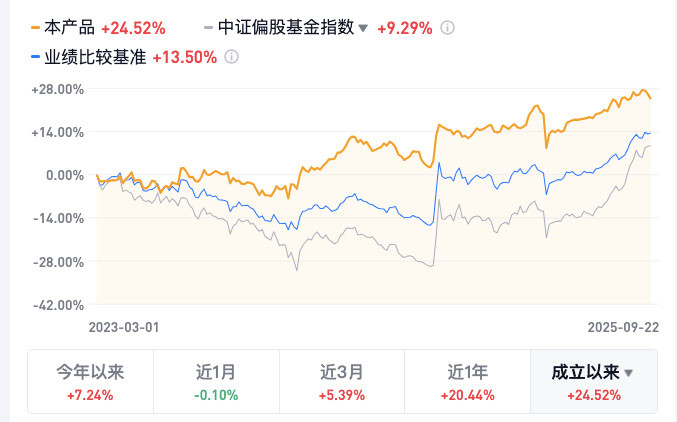677x422 pixels.
Task: Click the +24.52% value beside 本产品
Action: [131, 28]
